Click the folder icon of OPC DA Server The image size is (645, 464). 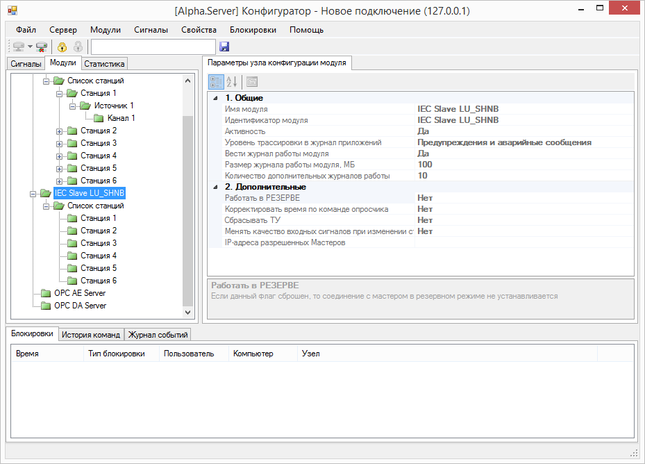click(x=46, y=306)
